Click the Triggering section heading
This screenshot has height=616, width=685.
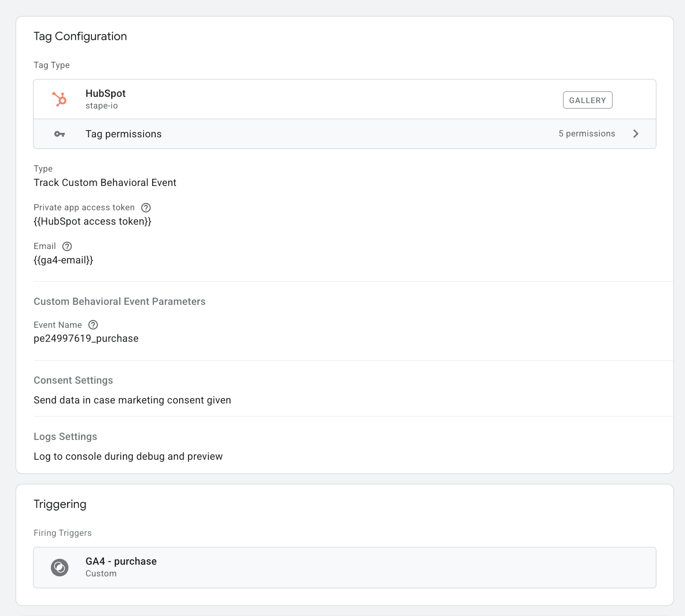coord(60,504)
